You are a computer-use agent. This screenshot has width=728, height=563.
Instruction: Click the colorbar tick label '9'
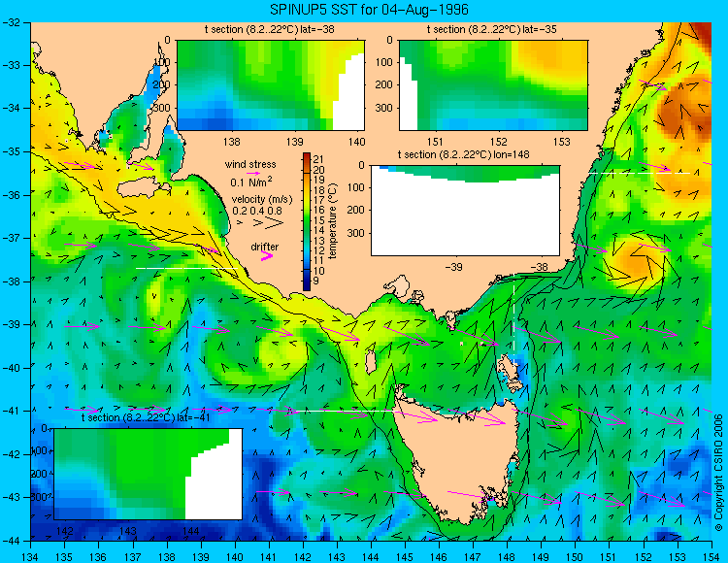point(315,281)
